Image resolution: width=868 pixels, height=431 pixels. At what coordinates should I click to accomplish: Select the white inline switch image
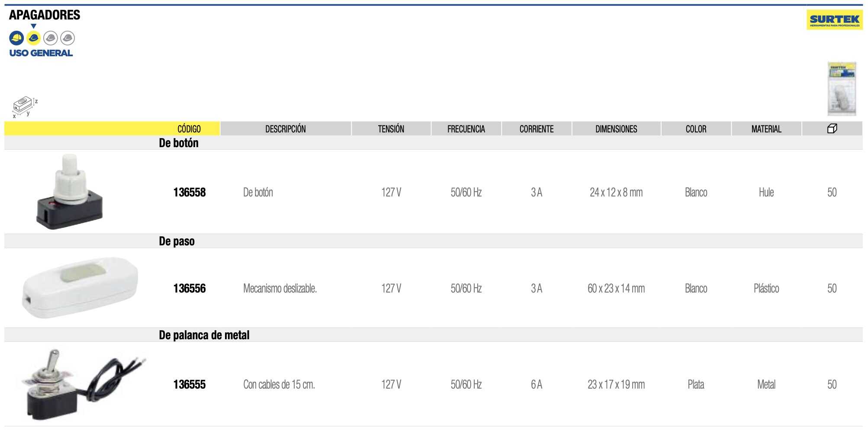(80, 288)
